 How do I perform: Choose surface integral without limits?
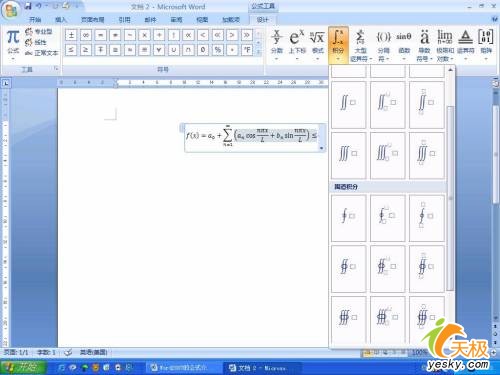(x=348, y=269)
